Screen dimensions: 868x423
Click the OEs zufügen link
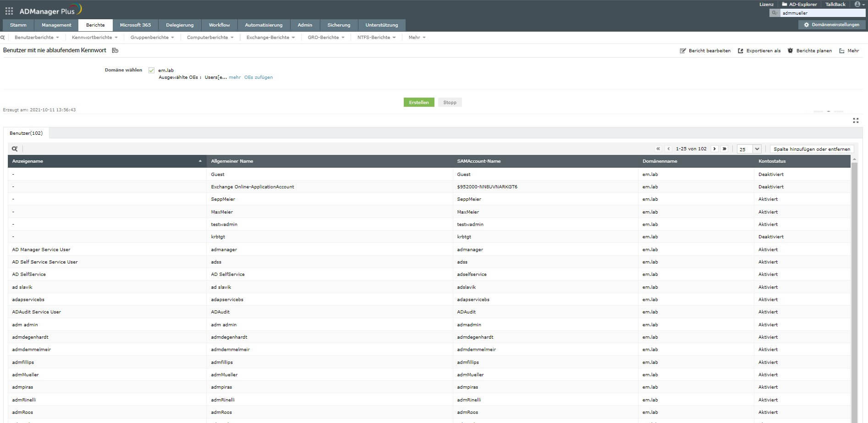258,77
